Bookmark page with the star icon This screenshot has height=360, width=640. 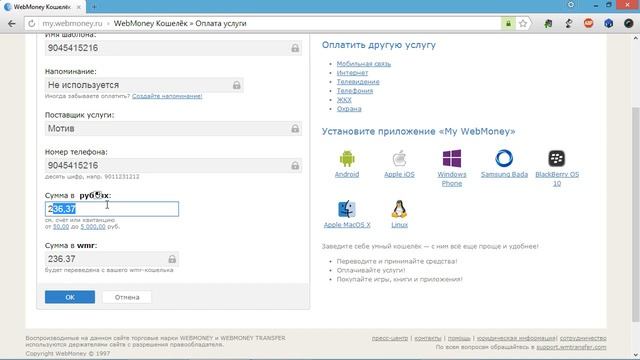click(x=523, y=24)
